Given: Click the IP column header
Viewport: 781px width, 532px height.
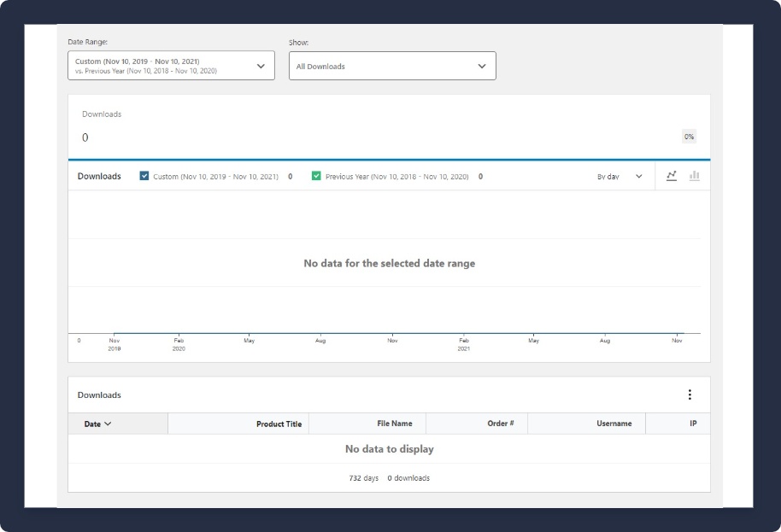Looking at the screenshot, I should click(x=693, y=424).
